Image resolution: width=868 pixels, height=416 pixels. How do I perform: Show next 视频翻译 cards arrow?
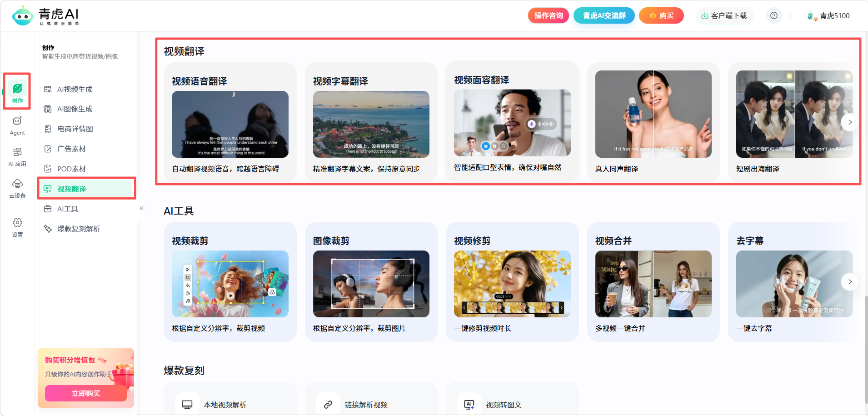pyautogui.click(x=850, y=122)
